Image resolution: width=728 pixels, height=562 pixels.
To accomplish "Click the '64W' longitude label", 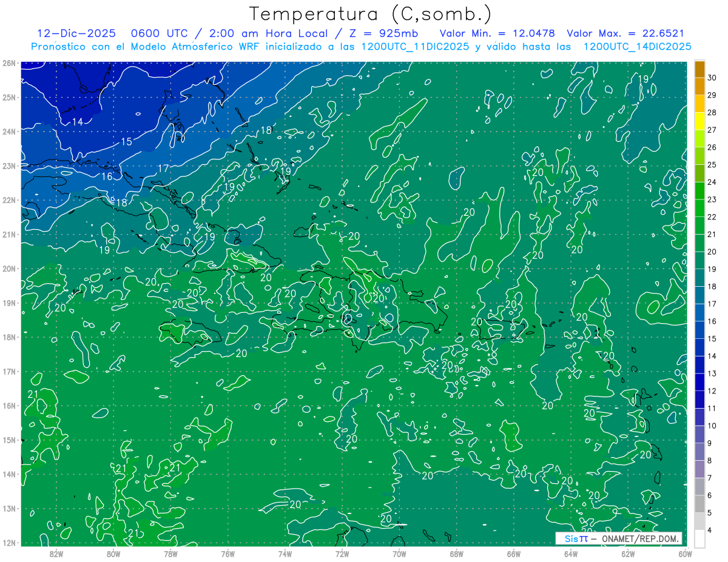I will coord(571,554).
